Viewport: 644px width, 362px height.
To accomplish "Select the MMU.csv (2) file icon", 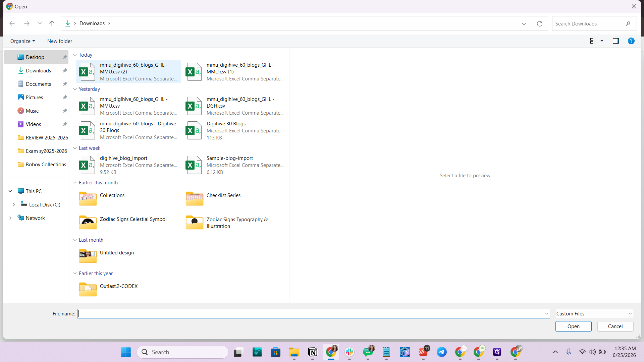I will tap(87, 72).
